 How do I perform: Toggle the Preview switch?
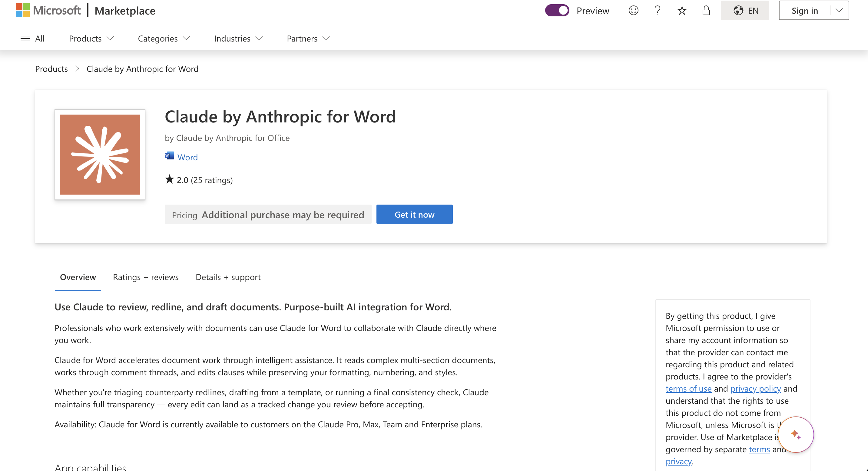coord(557,10)
